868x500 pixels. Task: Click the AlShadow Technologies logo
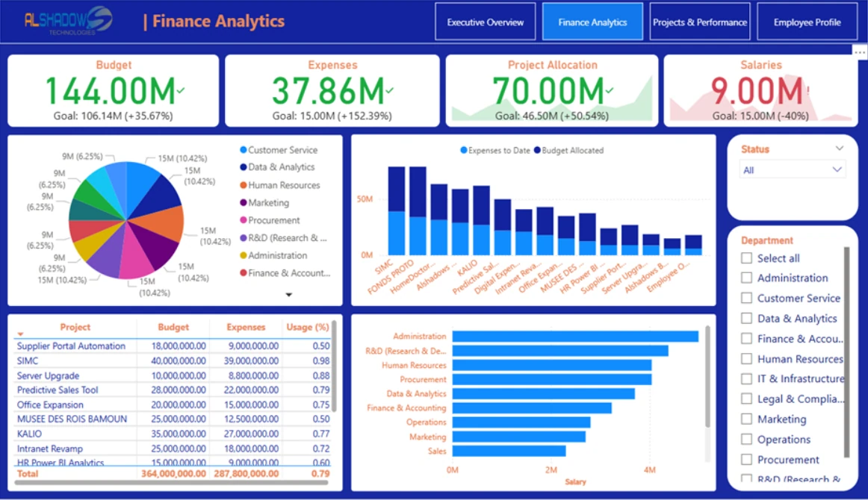click(x=67, y=21)
